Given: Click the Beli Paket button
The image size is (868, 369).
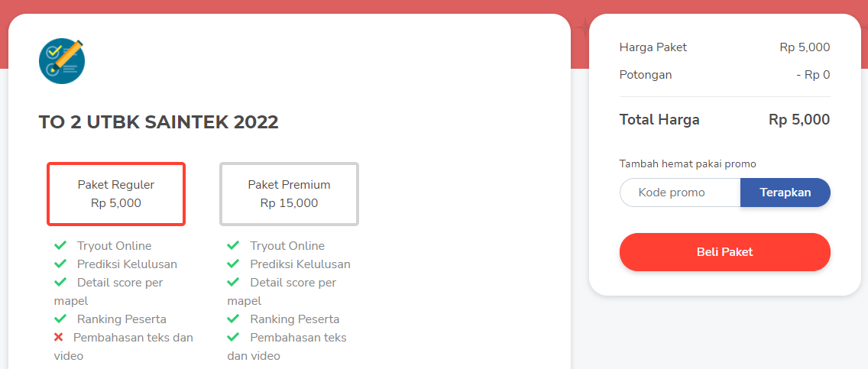Looking at the screenshot, I should (724, 252).
